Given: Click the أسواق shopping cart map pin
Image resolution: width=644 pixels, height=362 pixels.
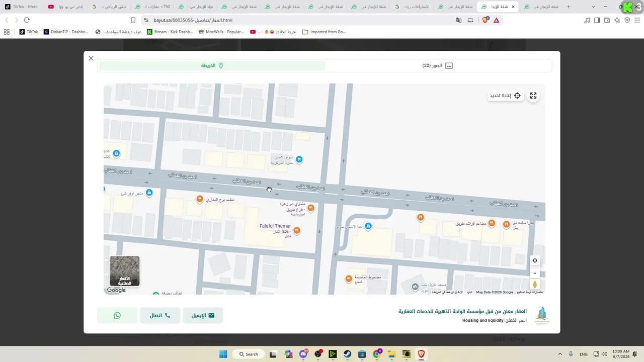Looking at the screenshot, I should pyautogui.click(x=299, y=159).
